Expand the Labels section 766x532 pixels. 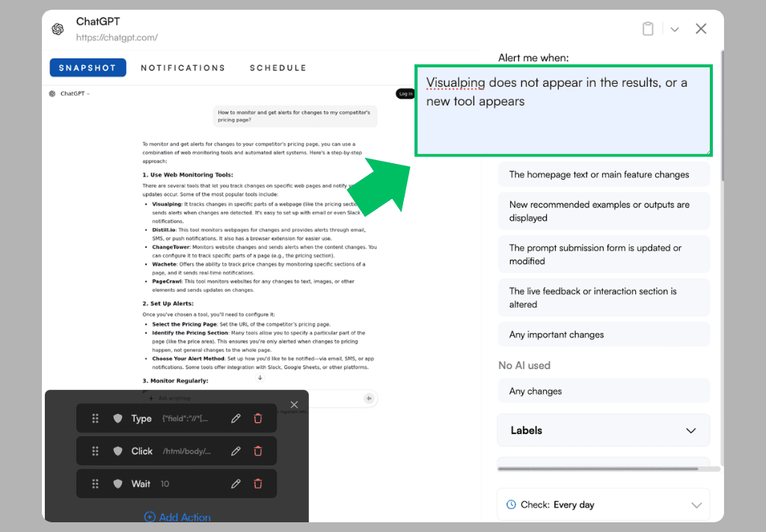click(x=603, y=430)
